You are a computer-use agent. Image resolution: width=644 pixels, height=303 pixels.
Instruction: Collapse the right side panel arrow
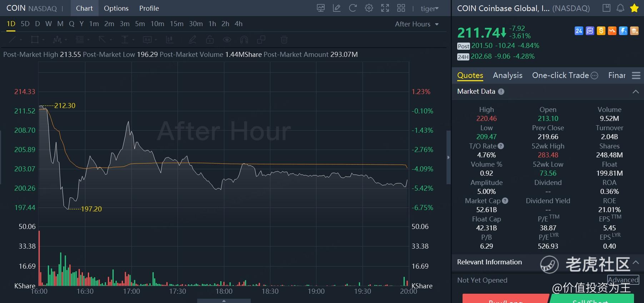pyautogui.click(x=449, y=157)
